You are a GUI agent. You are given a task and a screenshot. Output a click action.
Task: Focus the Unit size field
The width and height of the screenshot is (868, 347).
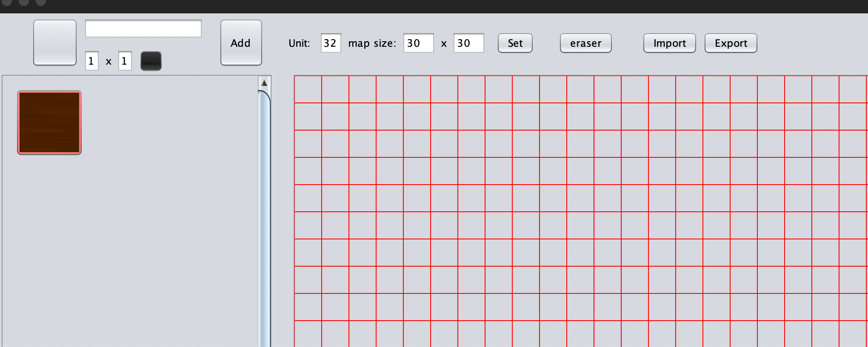point(331,43)
